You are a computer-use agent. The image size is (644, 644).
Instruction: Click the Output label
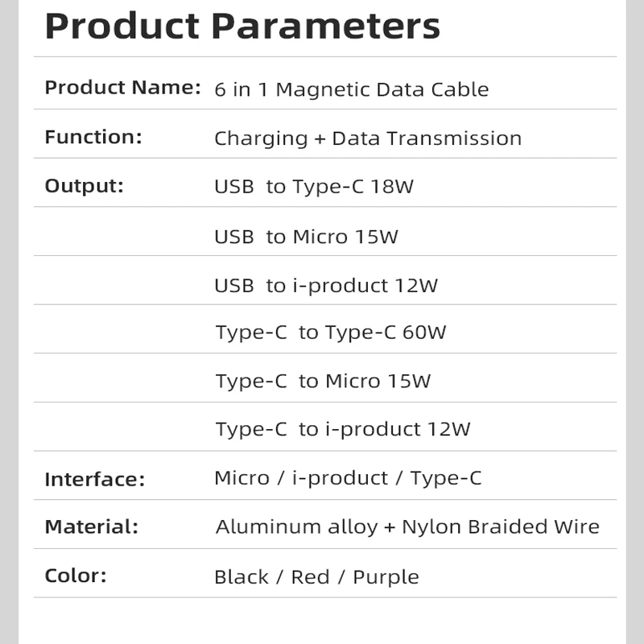(x=84, y=187)
